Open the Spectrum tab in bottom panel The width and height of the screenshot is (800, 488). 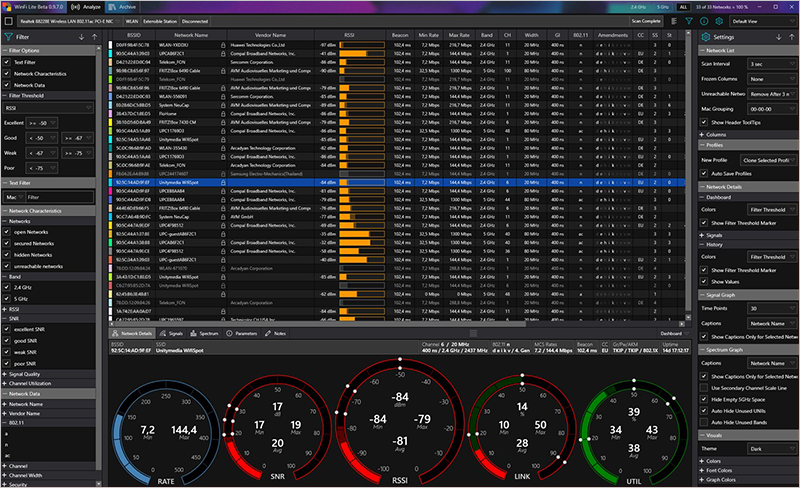pos(206,333)
